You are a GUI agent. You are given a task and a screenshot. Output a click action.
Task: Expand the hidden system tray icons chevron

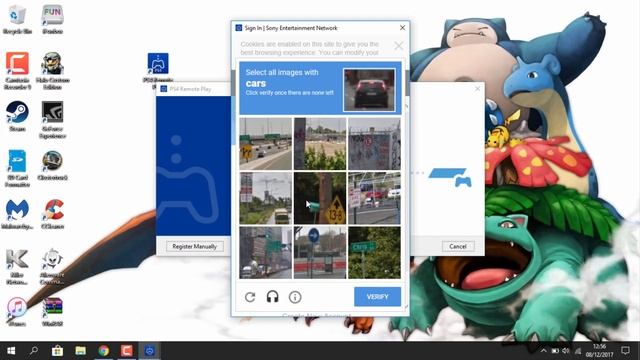(543, 351)
